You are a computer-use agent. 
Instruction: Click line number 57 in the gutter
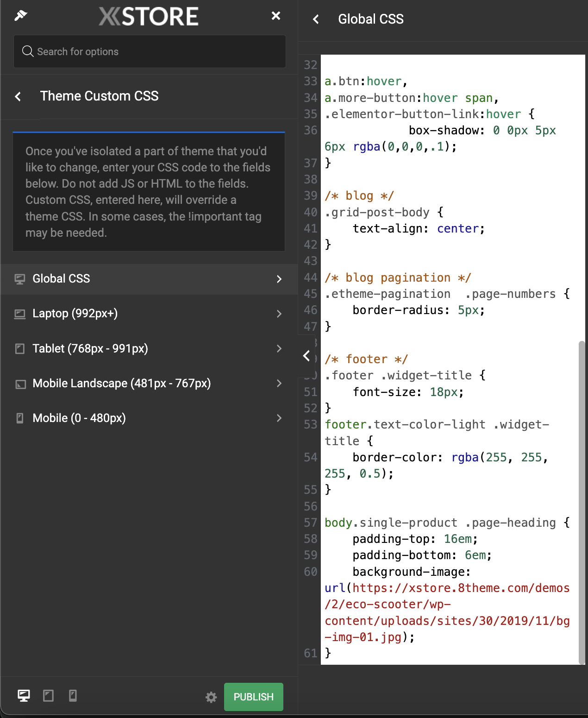click(x=311, y=523)
